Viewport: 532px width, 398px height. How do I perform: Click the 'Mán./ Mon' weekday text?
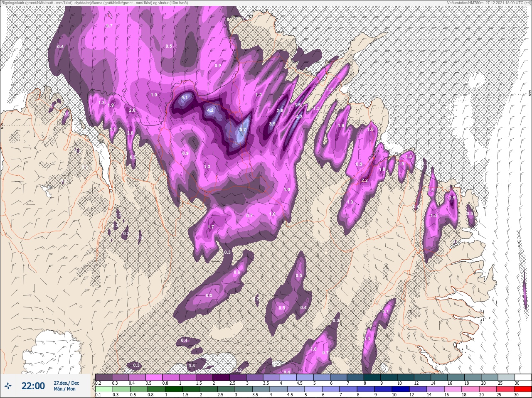(65, 389)
